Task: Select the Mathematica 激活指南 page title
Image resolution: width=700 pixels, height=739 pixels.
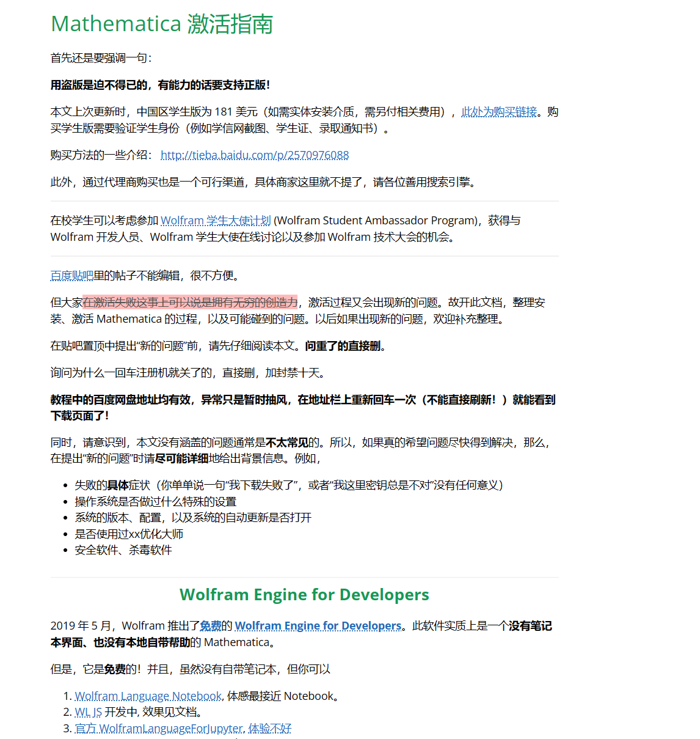Action: click(162, 24)
